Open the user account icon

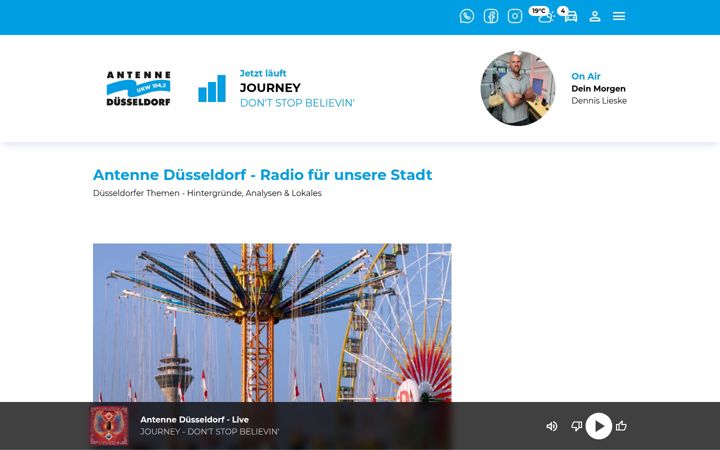tap(595, 17)
